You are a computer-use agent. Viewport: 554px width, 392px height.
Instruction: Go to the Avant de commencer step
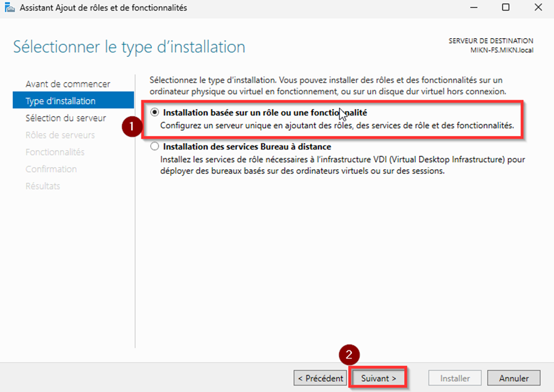pyautogui.click(x=67, y=84)
